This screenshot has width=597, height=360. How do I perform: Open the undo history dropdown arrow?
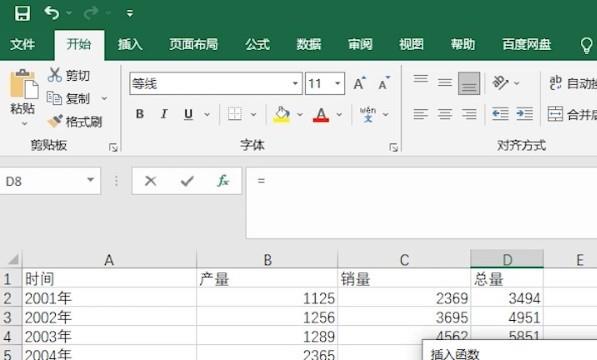pyautogui.click(x=69, y=13)
